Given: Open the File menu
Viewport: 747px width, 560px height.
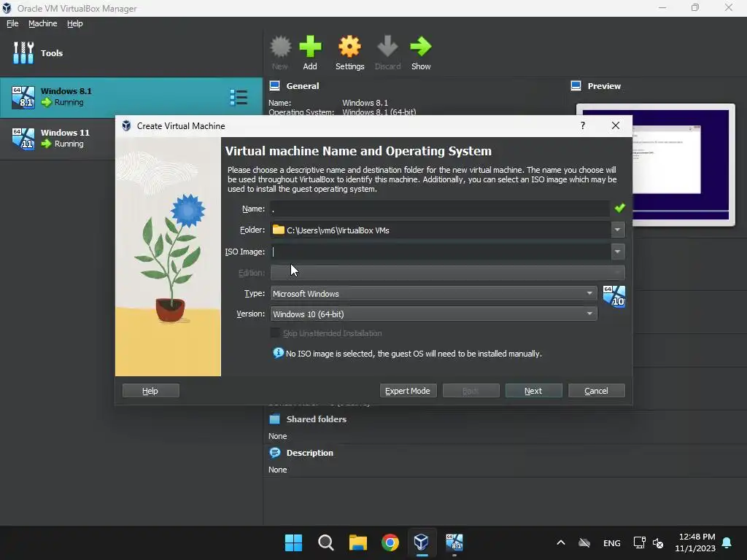Looking at the screenshot, I should click(12, 23).
